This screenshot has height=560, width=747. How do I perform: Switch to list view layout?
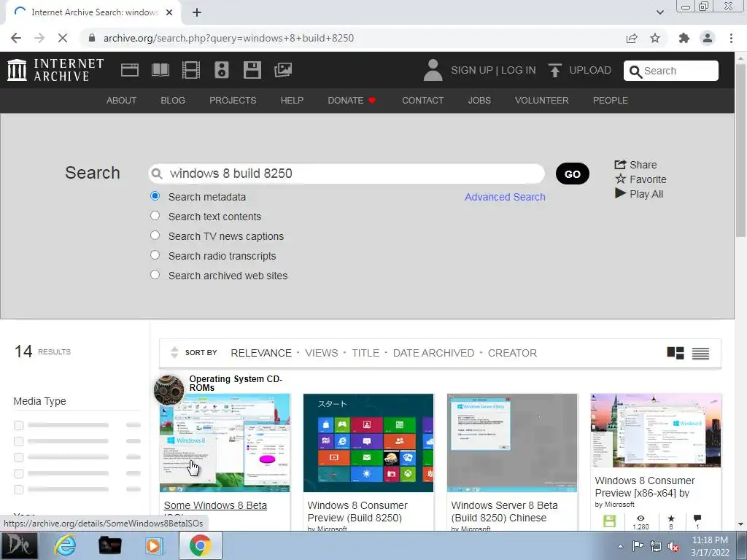(x=700, y=353)
